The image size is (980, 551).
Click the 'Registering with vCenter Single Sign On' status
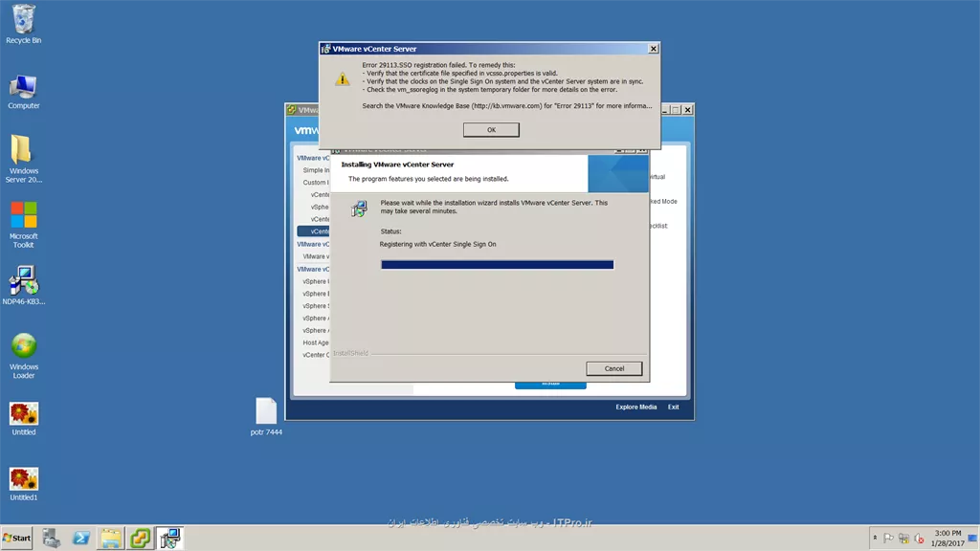coord(437,244)
